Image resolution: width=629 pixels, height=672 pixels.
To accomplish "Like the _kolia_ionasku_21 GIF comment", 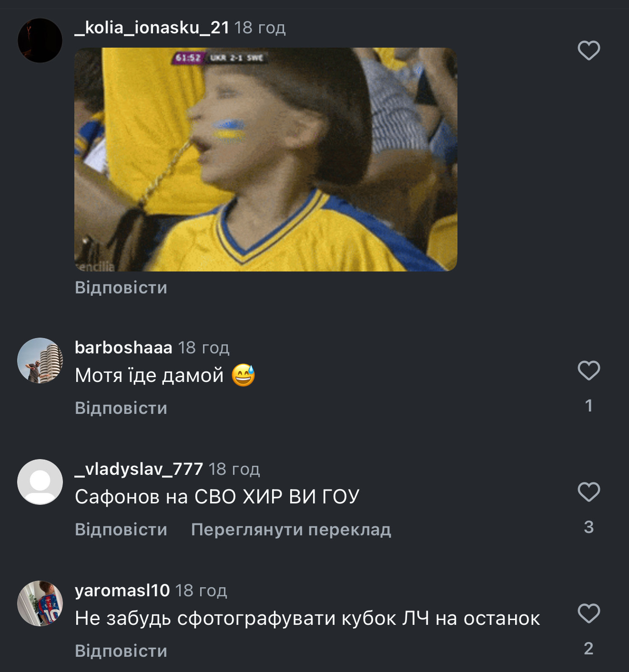I will [x=588, y=50].
